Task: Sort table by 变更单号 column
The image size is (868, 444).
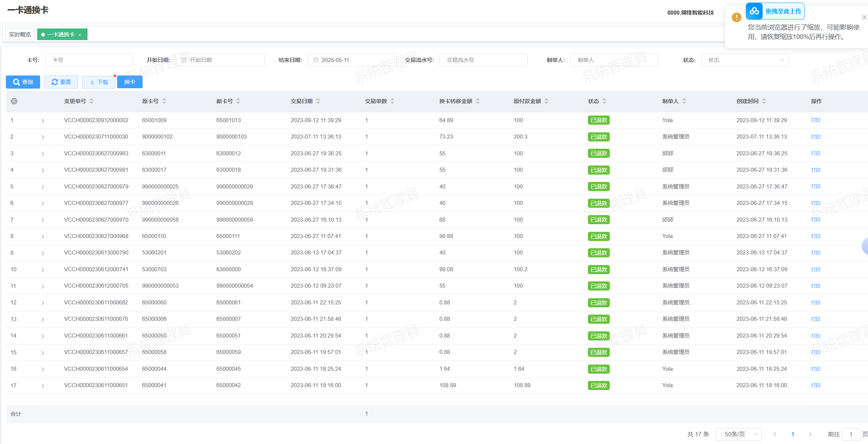Action: click(92, 101)
